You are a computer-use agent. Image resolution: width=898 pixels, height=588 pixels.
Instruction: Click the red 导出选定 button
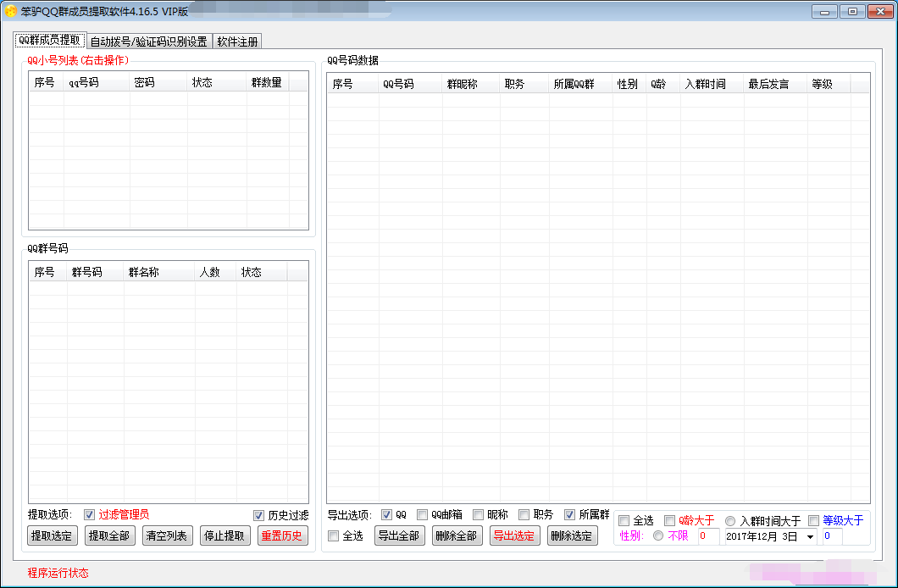coord(514,536)
